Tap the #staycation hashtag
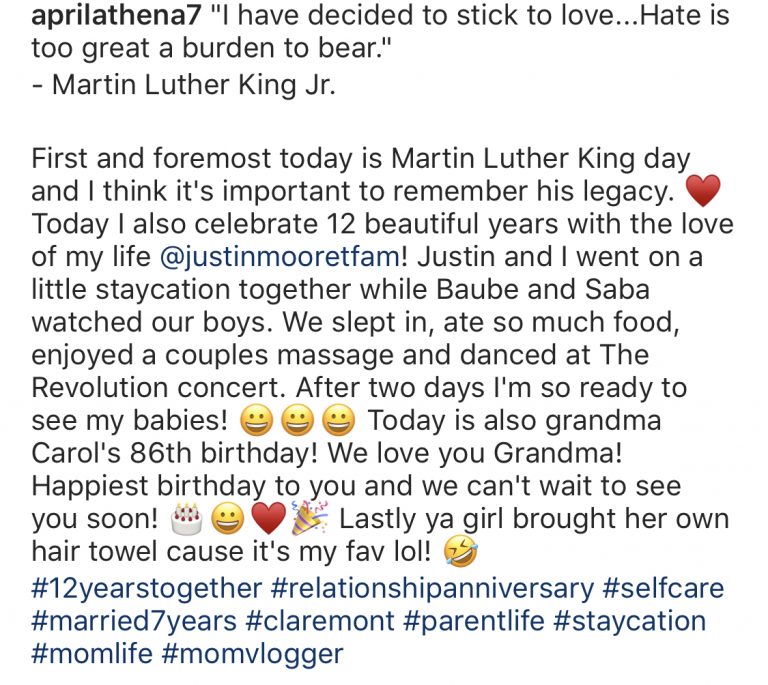Image resolution: width=768 pixels, height=685 pixels. point(630,621)
